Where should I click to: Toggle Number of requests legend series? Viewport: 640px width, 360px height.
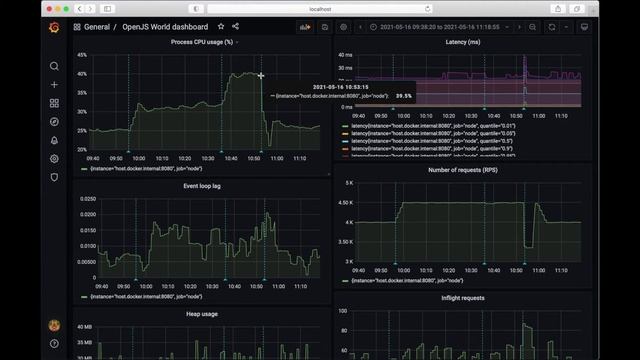coord(407,281)
